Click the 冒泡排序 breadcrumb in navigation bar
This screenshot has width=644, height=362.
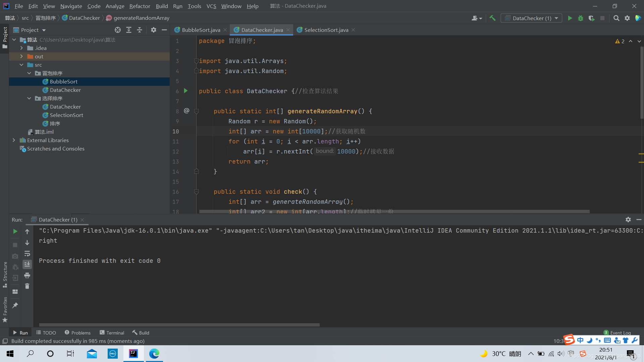[x=46, y=18]
